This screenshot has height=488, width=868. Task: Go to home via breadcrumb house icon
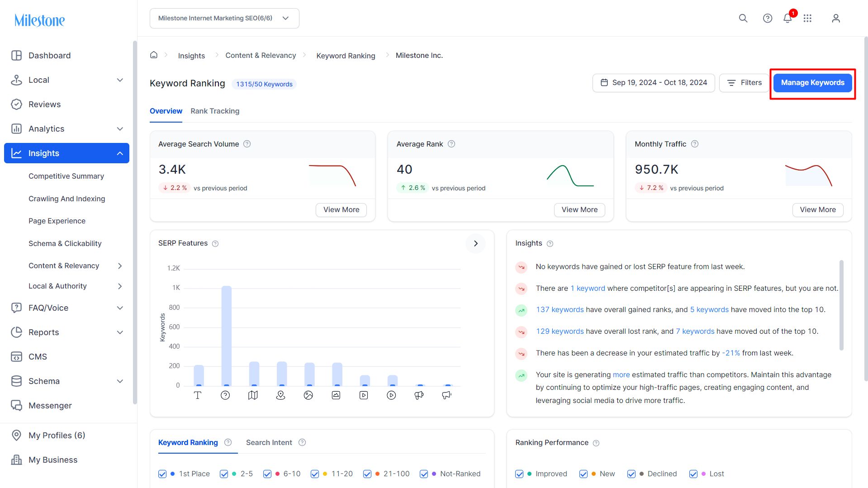(x=154, y=55)
